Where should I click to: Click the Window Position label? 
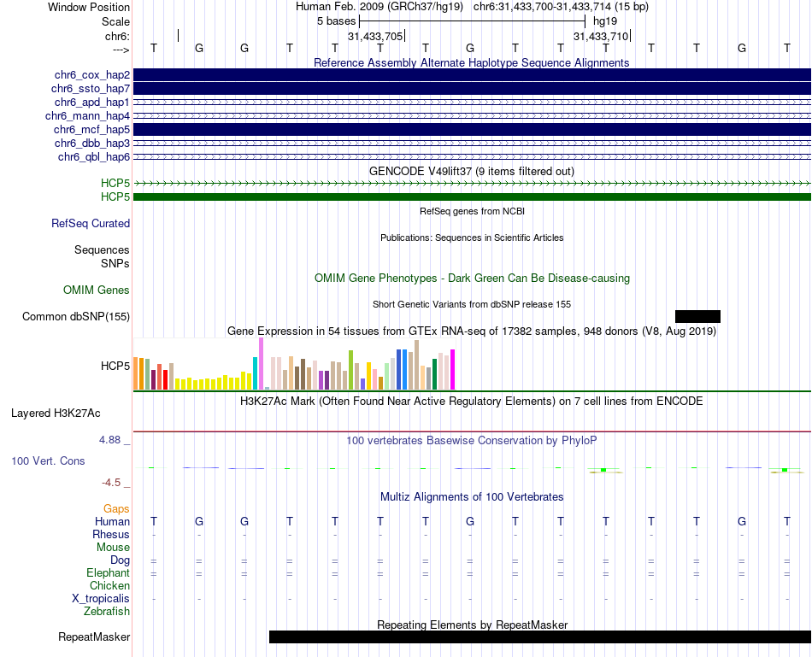point(89,7)
